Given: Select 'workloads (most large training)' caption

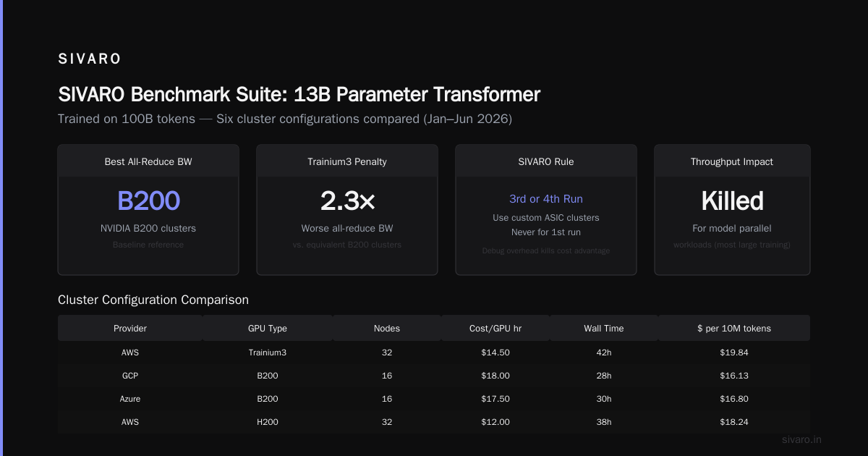Looking at the screenshot, I should (x=732, y=245).
